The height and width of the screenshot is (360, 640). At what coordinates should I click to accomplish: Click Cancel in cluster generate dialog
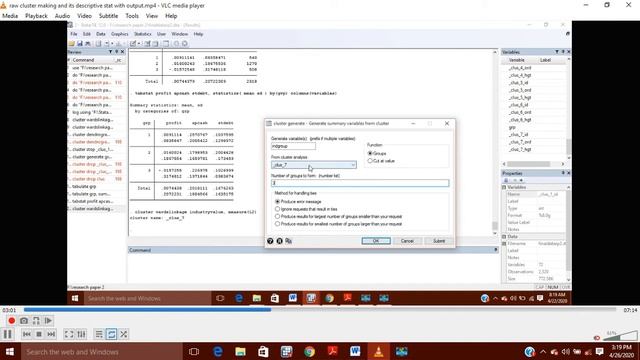(x=407, y=241)
